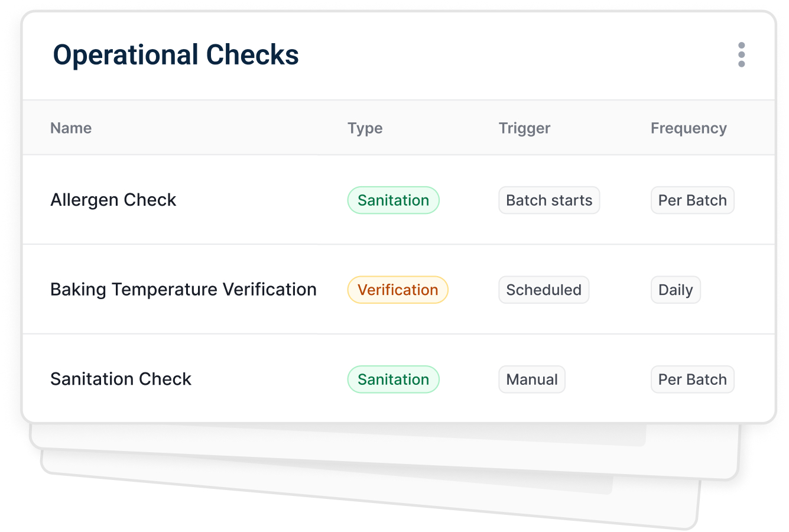Viewport: 789px width, 532px height.
Task: Click the Manual trigger tag
Action: click(532, 379)
